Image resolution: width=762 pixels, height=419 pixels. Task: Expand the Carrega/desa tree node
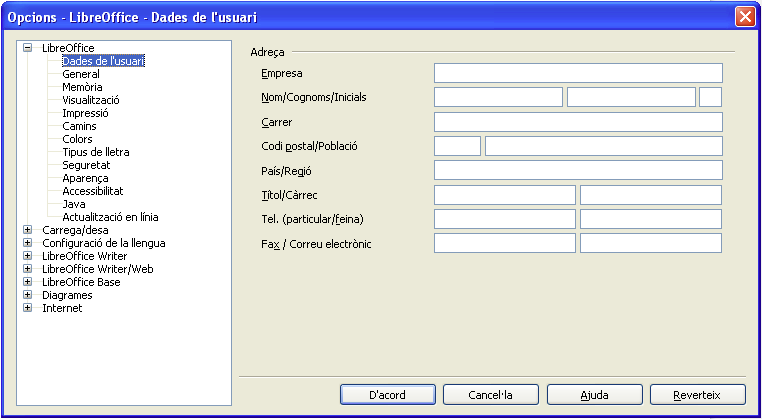[x=27, y=230]
